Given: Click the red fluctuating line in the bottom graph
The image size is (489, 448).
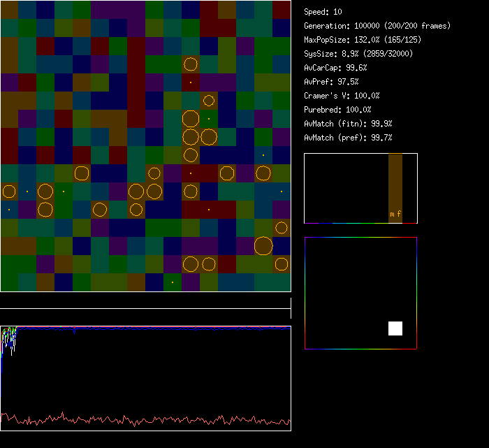Looking at the screenshot, I should pos(140,421).
